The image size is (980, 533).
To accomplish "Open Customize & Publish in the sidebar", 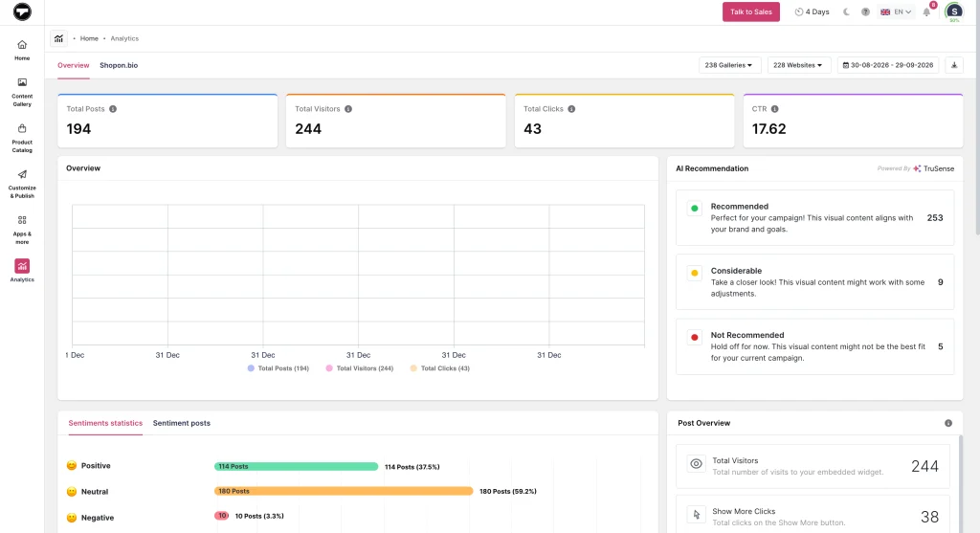I will coord(22,184).
